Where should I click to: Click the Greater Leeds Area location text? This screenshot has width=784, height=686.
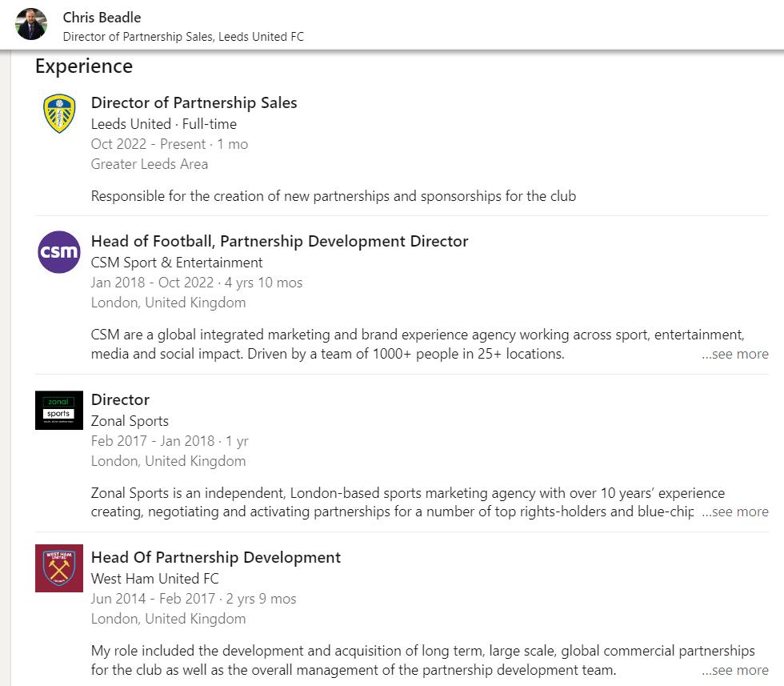(149, 164)
